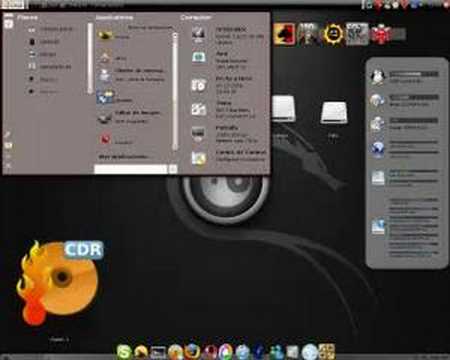450x360 pixels.
Task: Click the Applications column heading
Action: tap(114, 17)
